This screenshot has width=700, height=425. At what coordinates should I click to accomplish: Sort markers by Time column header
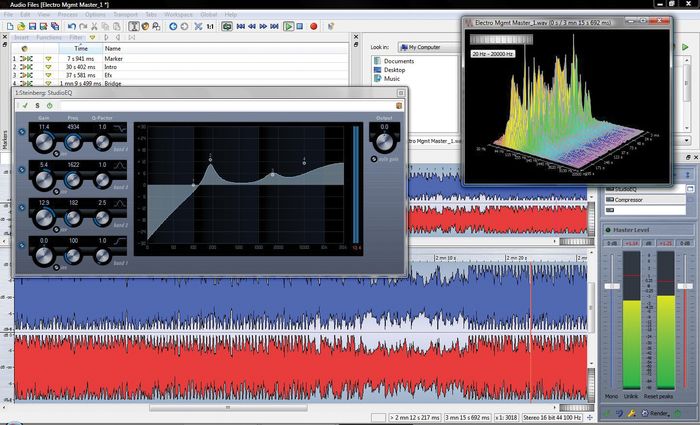tap(81, 48)
